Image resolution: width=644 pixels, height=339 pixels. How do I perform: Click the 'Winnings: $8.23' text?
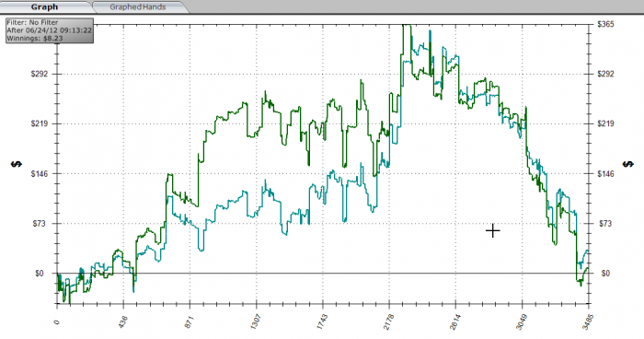pyautogui.click(x=35, y=39)
